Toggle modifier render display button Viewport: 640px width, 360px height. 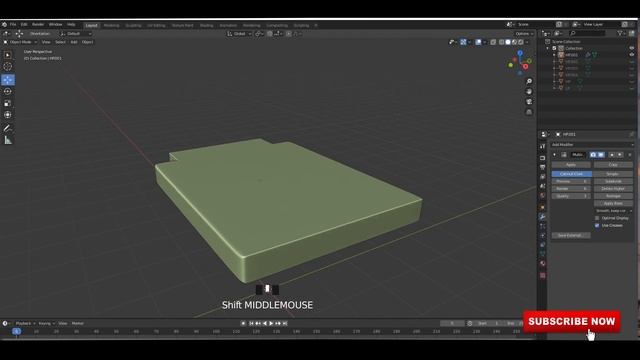[x=593, y=155]
